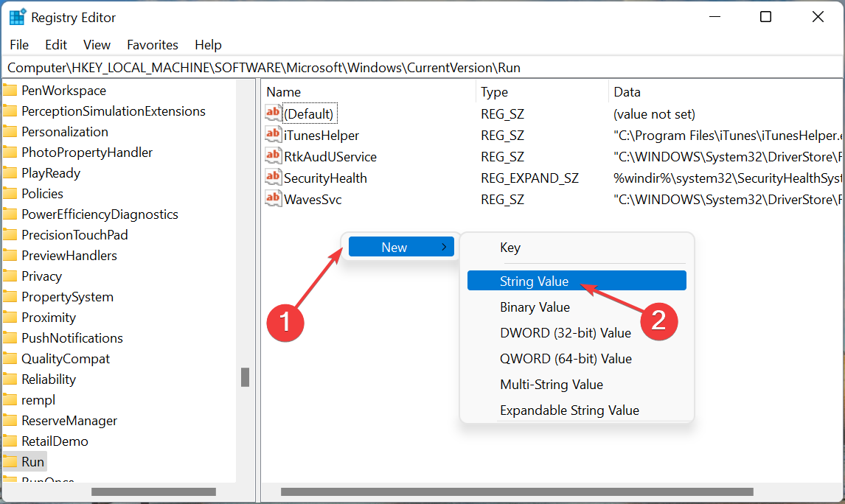Select the PrecisionTouchPad key
Screen dimensions: 845x504
[x=74, y=235]
